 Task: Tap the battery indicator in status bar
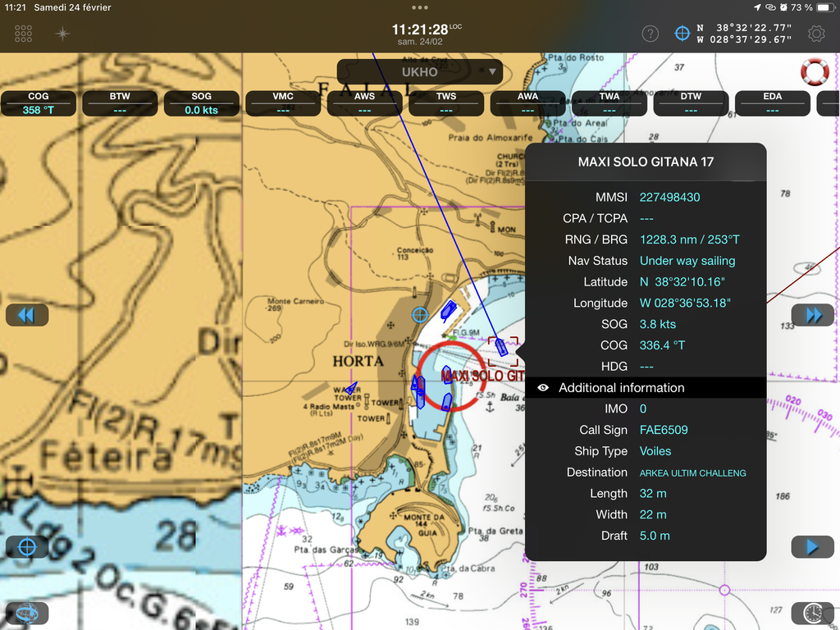point(826,7)
